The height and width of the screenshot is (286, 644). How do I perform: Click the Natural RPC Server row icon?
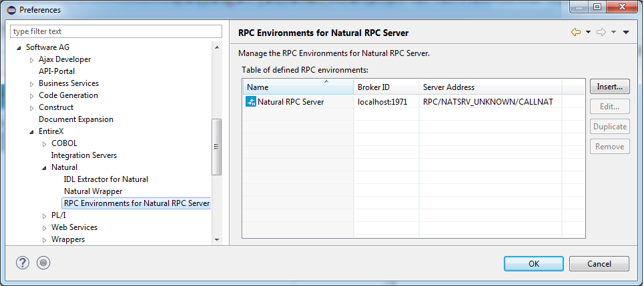250,102
